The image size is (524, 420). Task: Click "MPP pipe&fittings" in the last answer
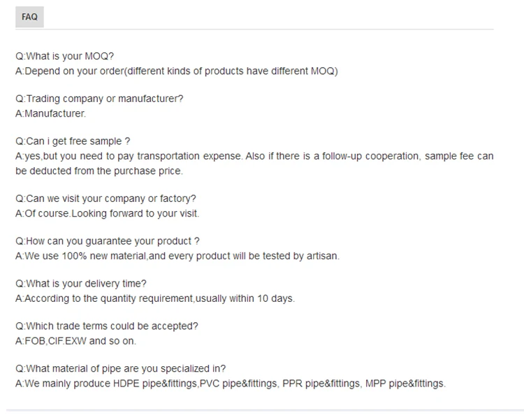(x=405, y=384)
